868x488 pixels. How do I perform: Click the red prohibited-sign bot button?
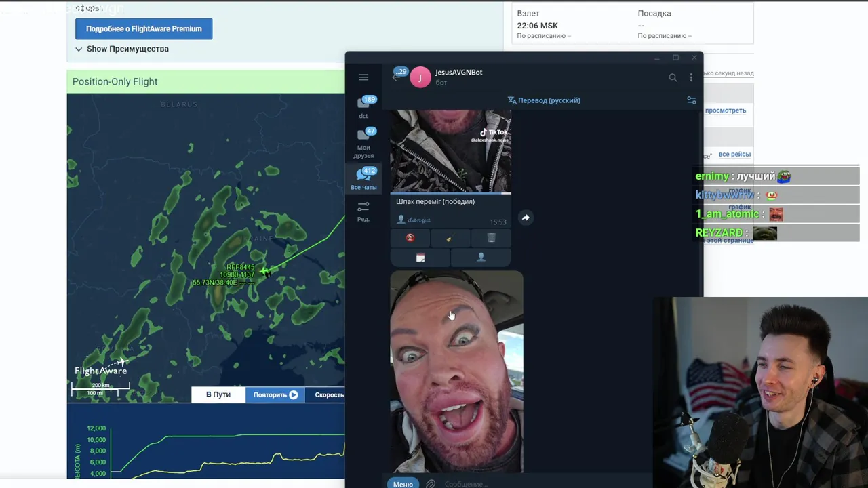tap(410, 238)
